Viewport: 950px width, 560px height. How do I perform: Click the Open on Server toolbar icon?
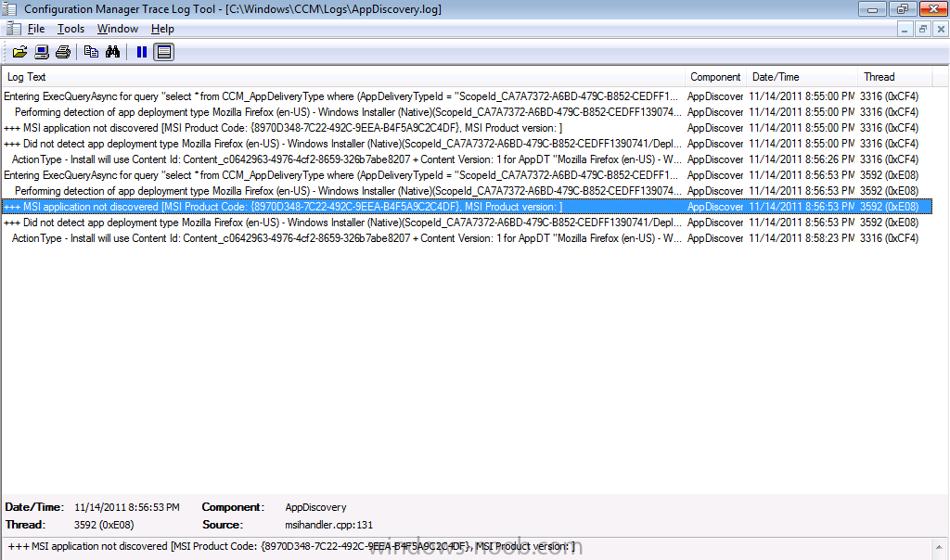[41, 52]
